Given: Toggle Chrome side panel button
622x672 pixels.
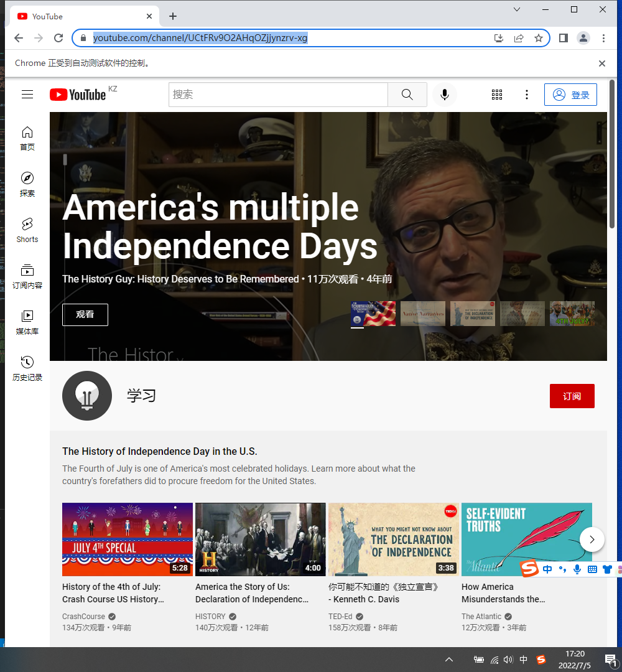Looking at the screenshot, I should tap(563, 38).
